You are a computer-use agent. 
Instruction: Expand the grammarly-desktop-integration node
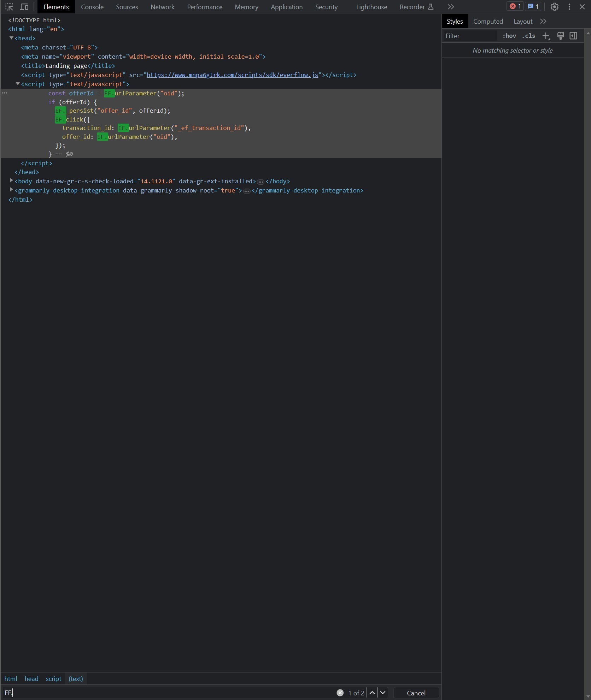[11, 190]
